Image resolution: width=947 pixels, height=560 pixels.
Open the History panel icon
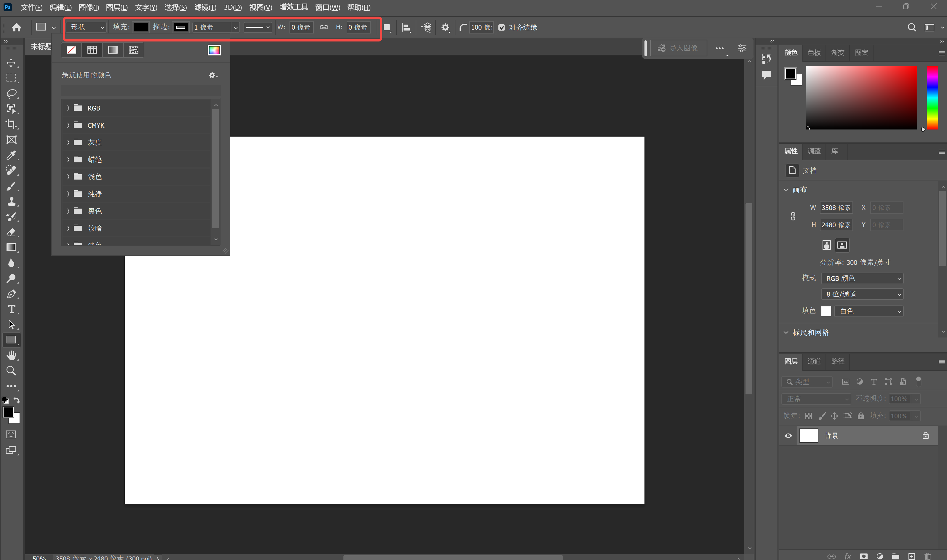point(766,58)
